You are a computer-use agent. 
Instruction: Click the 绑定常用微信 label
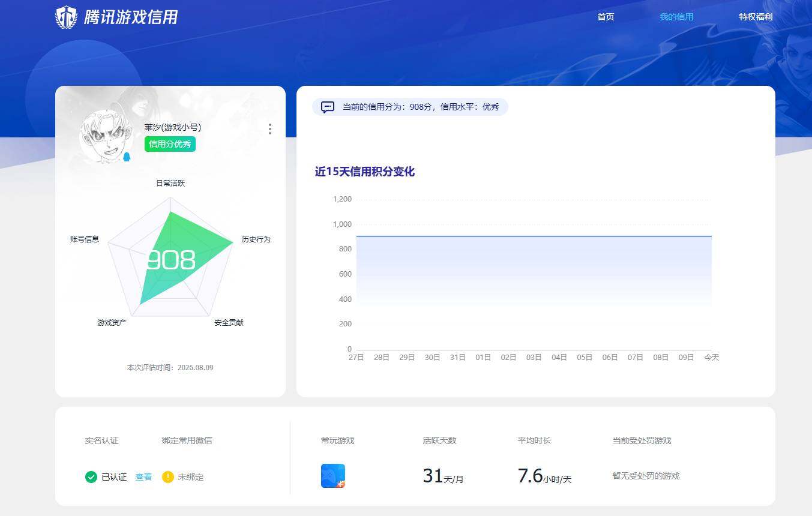click(187, 440)
